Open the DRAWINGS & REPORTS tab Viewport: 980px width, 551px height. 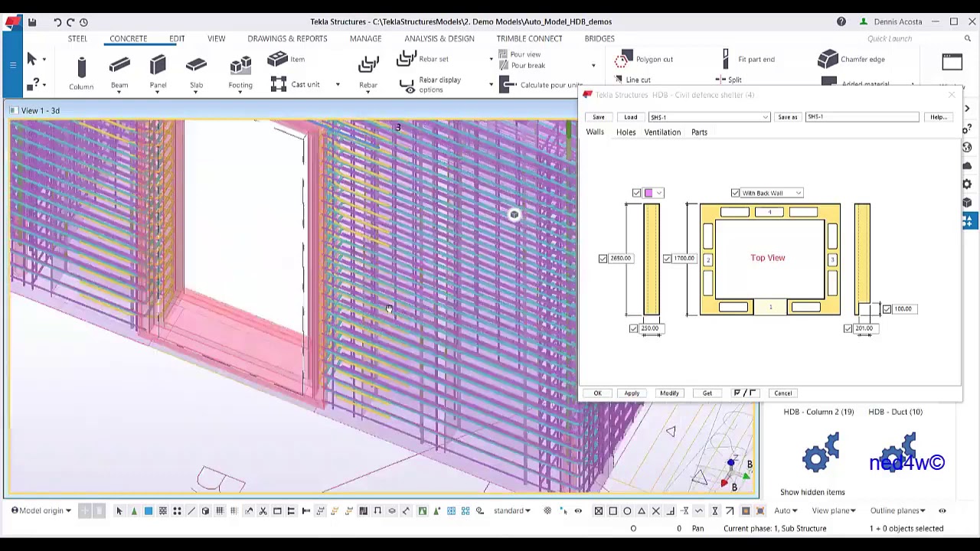[287, 38]
